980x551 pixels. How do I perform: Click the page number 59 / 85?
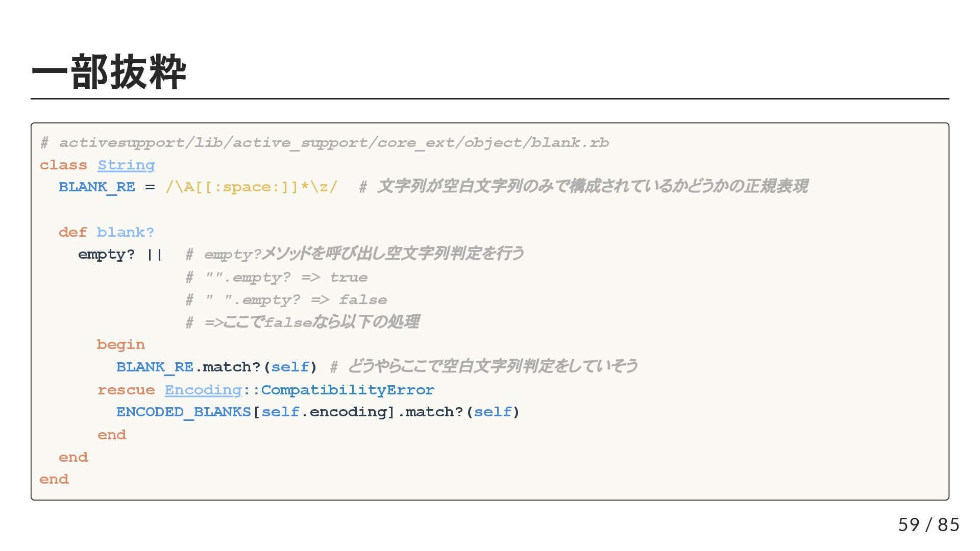tap(928, 524)
